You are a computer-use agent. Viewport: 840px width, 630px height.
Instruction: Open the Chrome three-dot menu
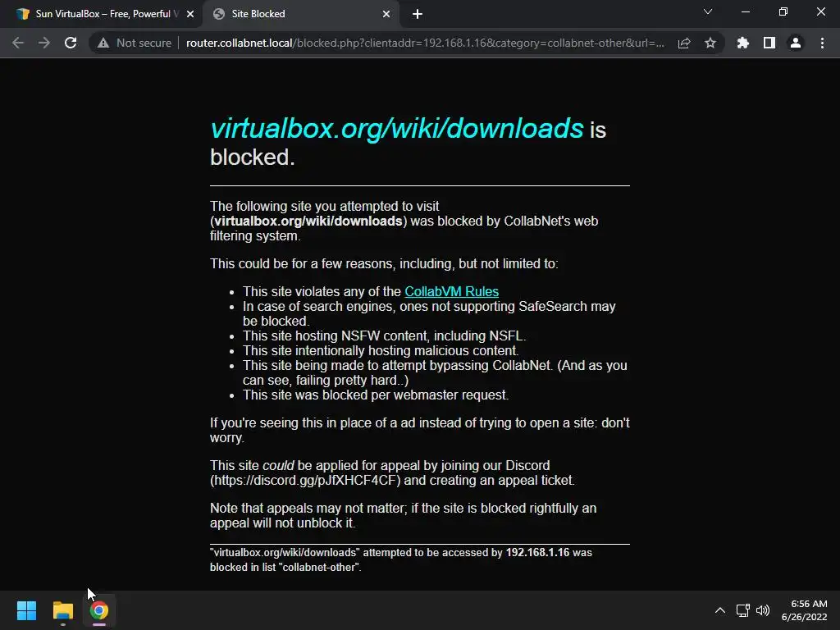tap(822, 43)
